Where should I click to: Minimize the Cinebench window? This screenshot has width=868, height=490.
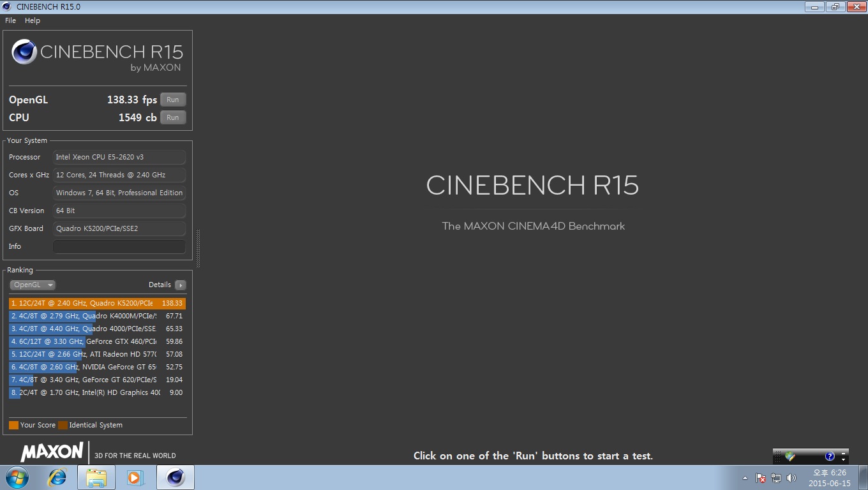[x=814, y=7]
